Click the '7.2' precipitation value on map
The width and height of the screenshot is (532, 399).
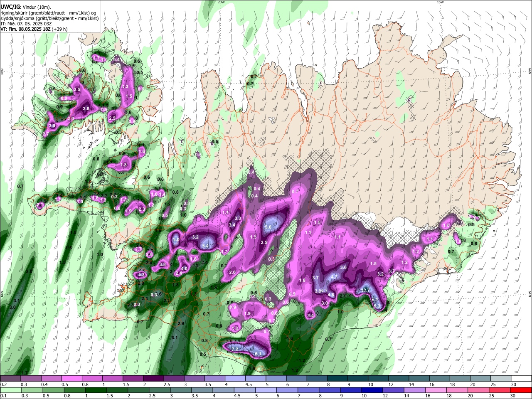[x=234, y=348]
